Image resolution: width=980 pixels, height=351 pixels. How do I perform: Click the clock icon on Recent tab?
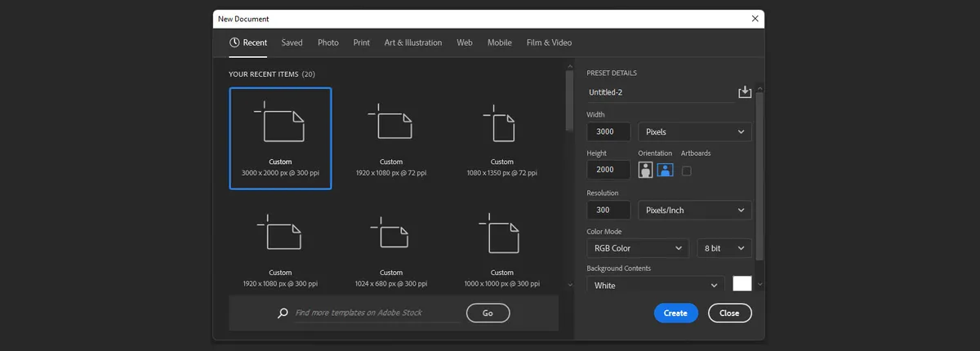click(234, 42)
